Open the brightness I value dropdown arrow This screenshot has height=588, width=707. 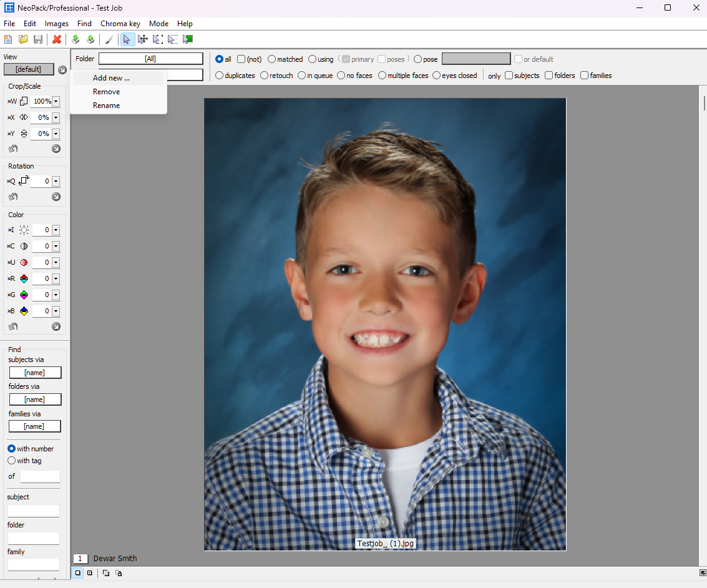click(x=56, y=230)
